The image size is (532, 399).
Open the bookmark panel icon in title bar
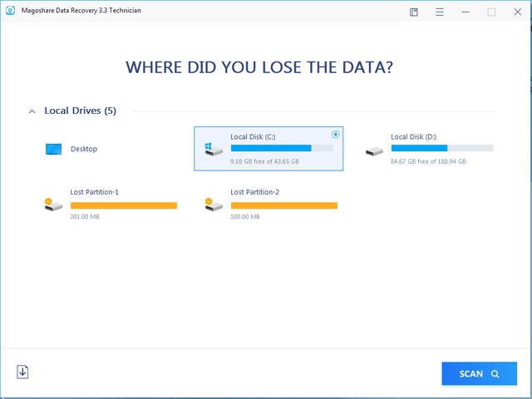point(414,12)
